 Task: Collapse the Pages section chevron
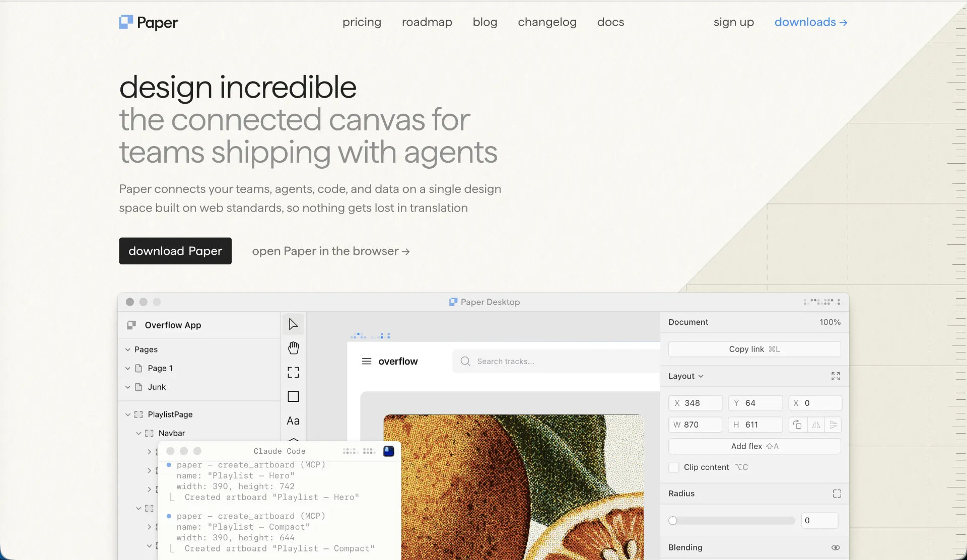[x=128, y=349]
